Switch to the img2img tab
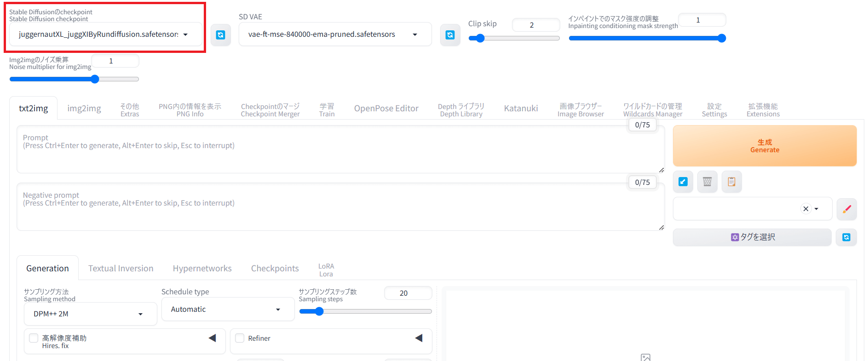This screenshot has height=361, width=868. [84, 109]
